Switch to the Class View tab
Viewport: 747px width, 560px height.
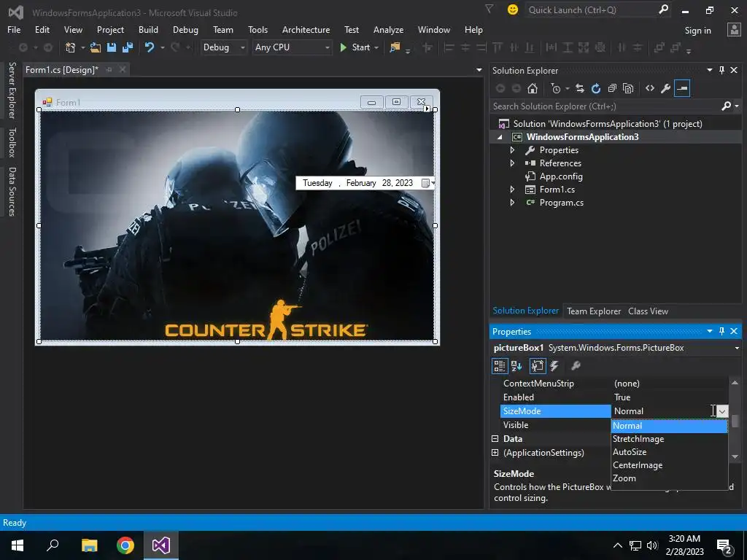click(648, 311)
